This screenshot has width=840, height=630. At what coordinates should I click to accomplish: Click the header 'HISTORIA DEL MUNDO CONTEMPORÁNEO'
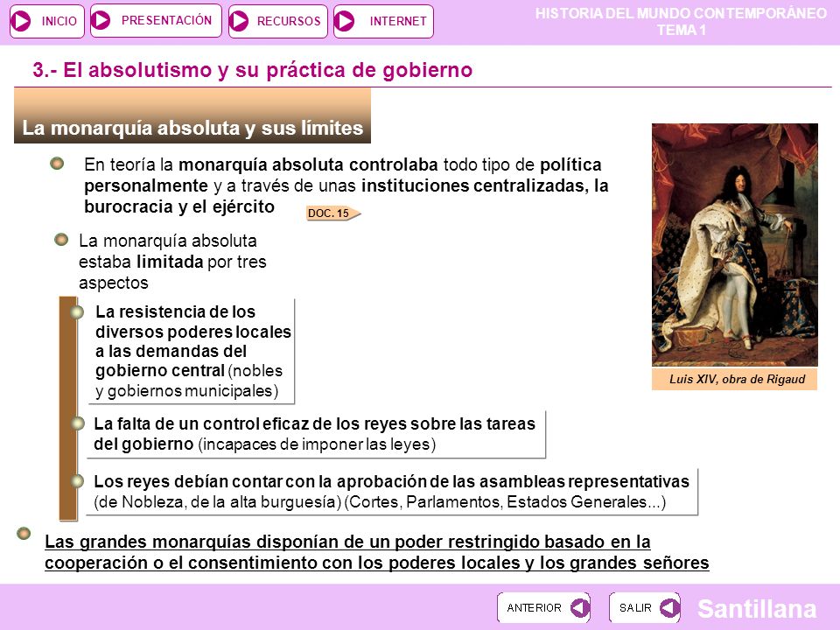(681, 13)
